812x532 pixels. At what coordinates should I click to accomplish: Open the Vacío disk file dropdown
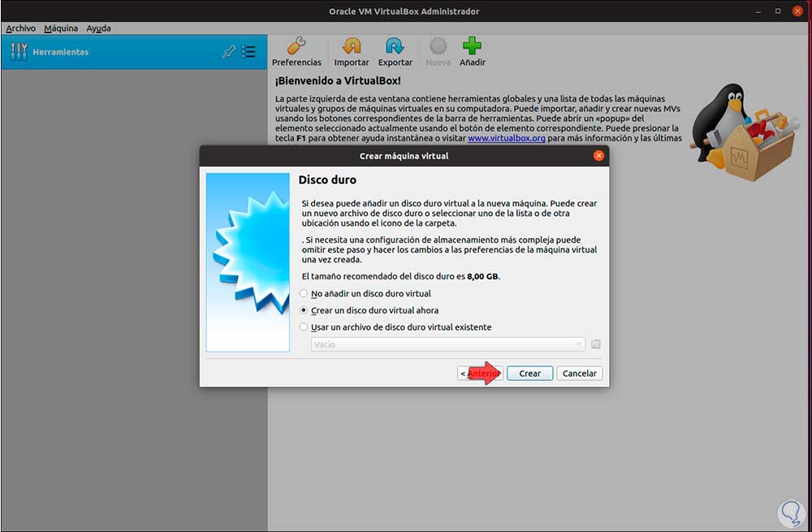coord(448,344)
